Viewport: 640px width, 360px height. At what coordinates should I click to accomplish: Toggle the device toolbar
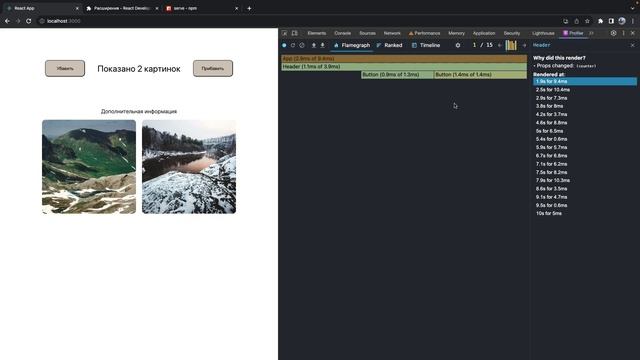coord(295,33)
